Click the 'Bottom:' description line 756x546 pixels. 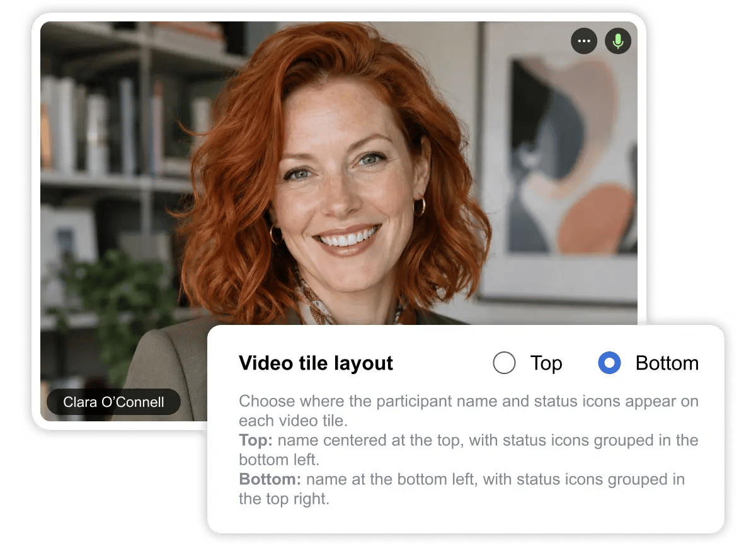pyautogui.click(x=462, y=489)
